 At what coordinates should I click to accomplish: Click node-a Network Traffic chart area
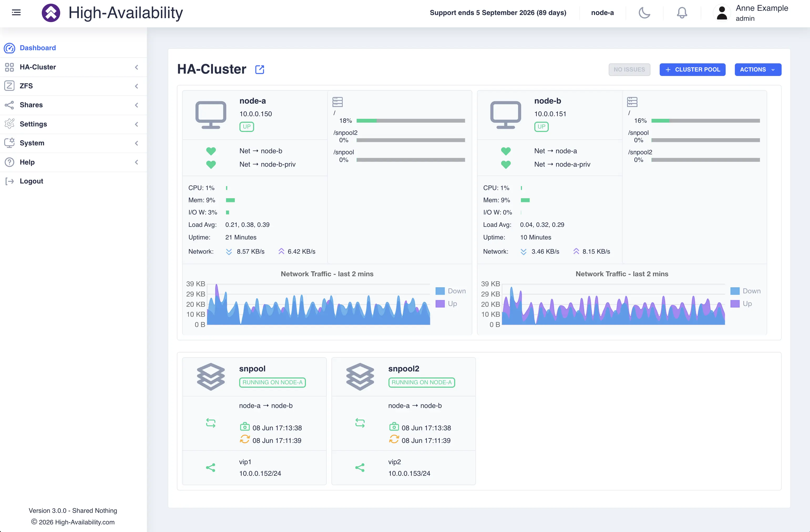coord(318,304)
